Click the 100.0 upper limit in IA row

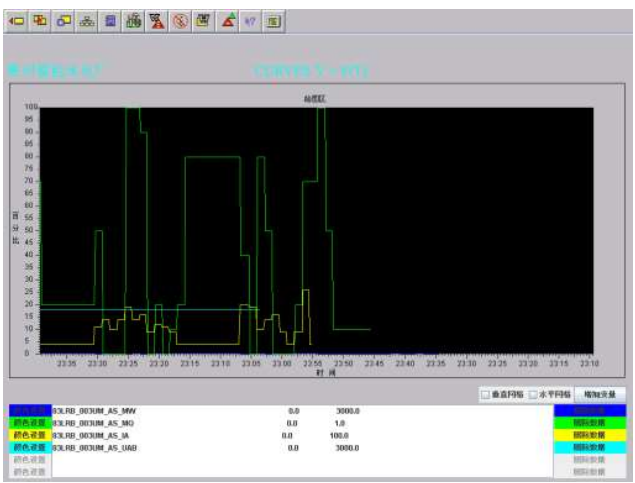click(x=339, y=436)
